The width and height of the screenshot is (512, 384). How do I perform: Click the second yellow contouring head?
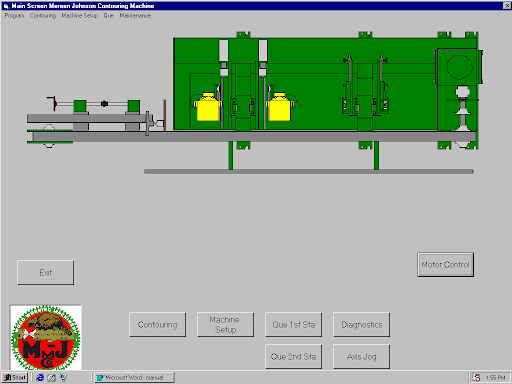tap(280, 107)
